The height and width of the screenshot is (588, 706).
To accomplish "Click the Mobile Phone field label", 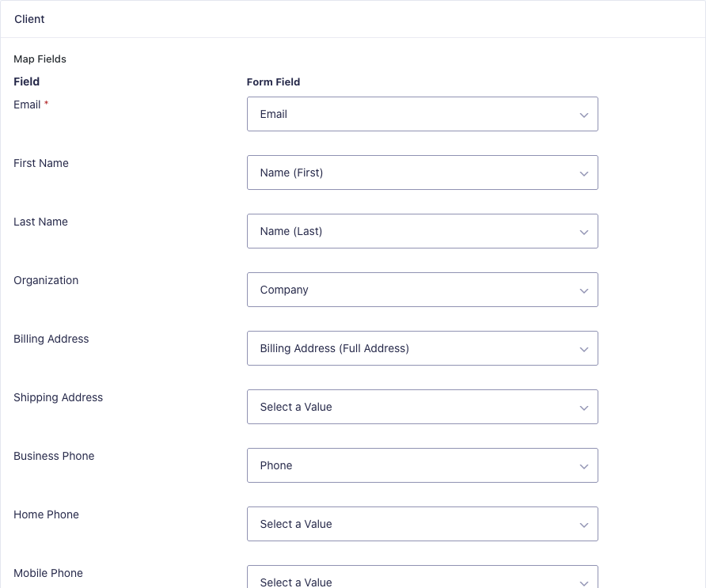I will 48,573.
